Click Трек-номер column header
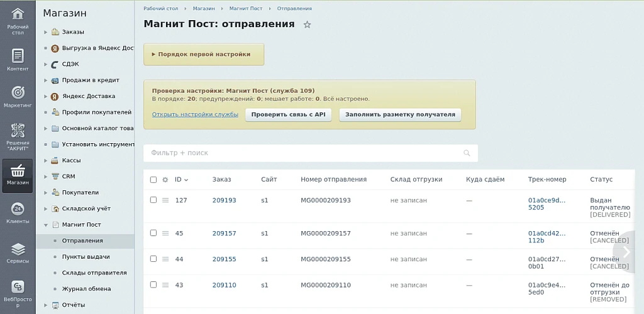644x314 pixels. (547, 179)
